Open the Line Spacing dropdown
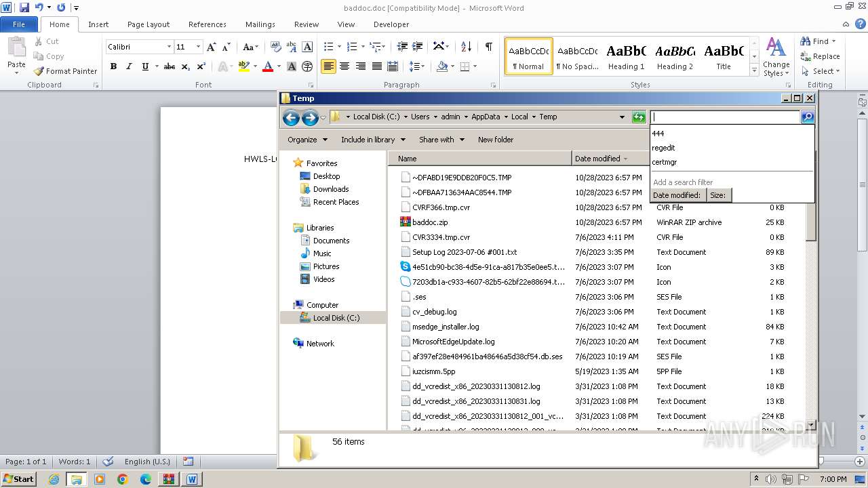Viewport: 868px width, 488px height. coord(417,66)
